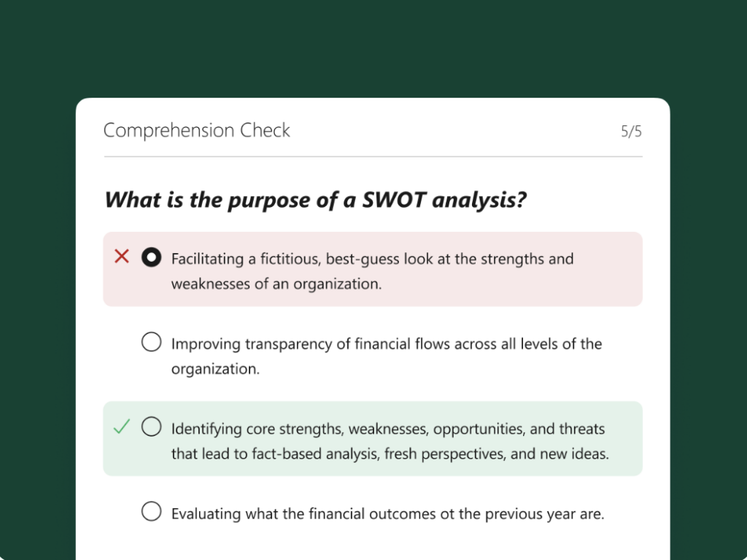Click the 'Evaluating what the financial outcomes' answer text
This screenshot has width=747, height=560.
pos(387,514)
